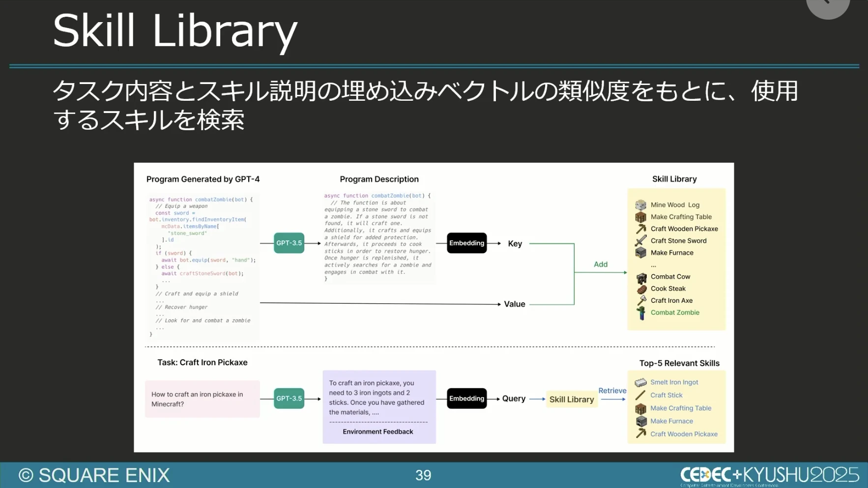
Task: Click GPT-3.5 box next to combatZombie code
Action: (x=289, y=243)
